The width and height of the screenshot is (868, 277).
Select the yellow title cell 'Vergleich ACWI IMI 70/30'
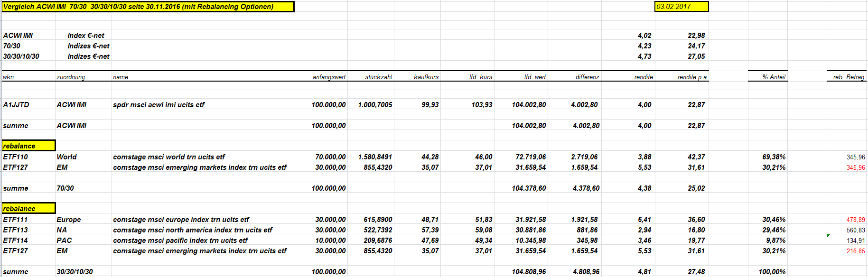tap(148, 7)
